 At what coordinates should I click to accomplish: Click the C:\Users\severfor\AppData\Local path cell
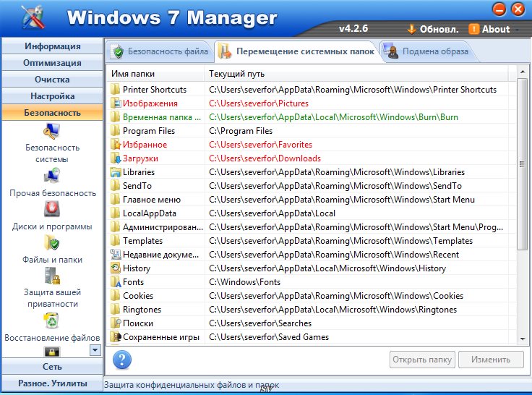click(x=272, y=213)
